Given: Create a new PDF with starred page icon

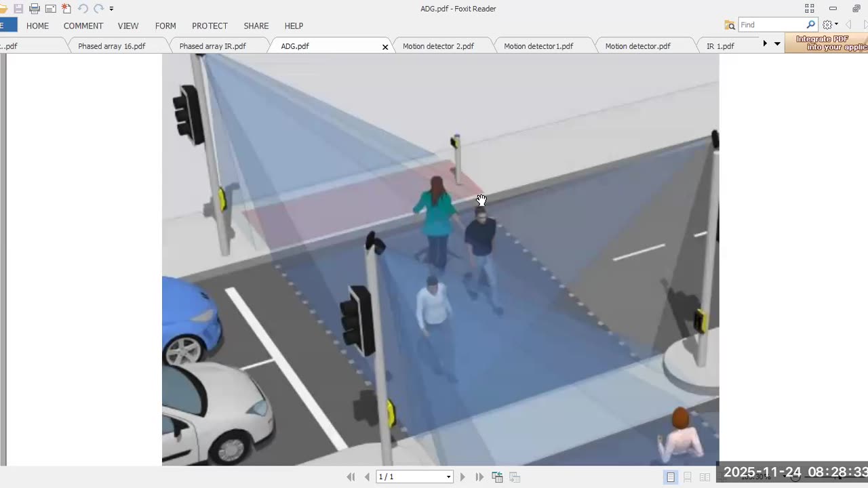Looking at the screenshot, I should point(66,9).
